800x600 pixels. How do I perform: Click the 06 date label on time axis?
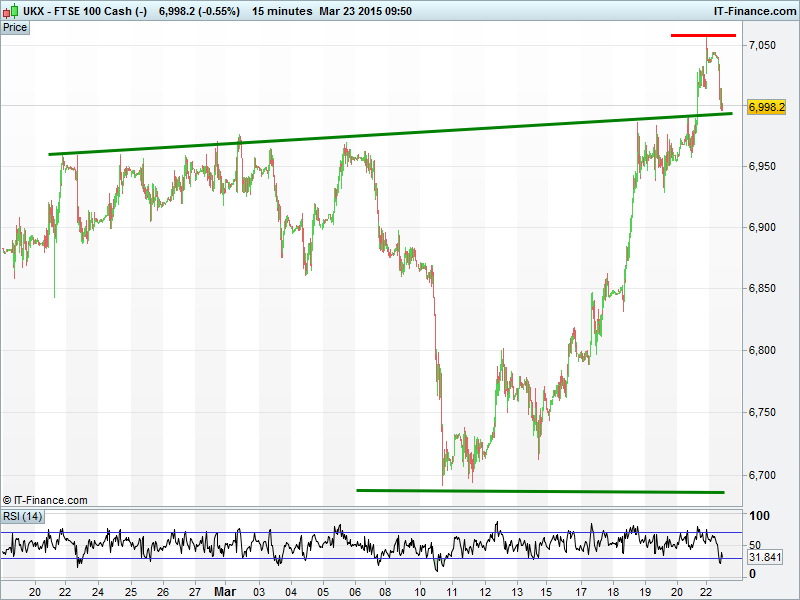point(355,592)
